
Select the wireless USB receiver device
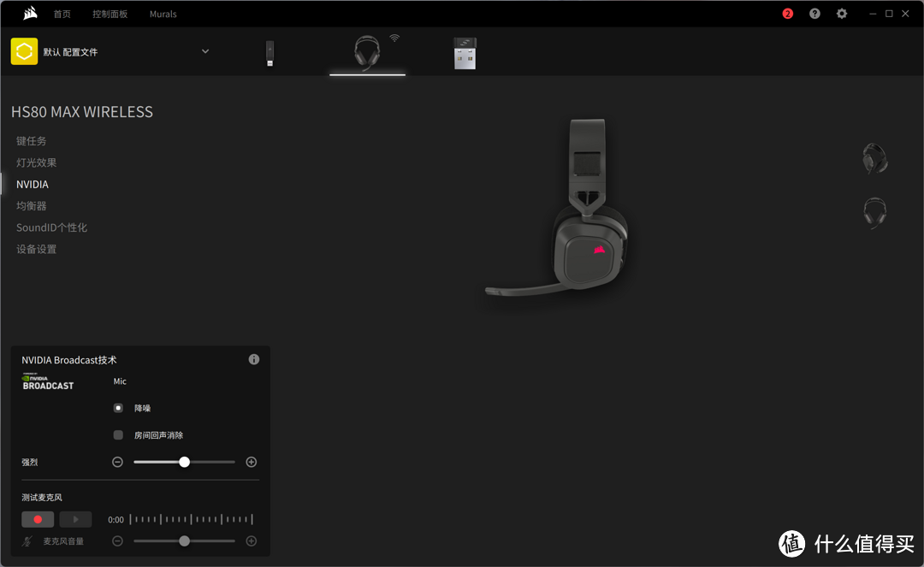pos(465,54)
